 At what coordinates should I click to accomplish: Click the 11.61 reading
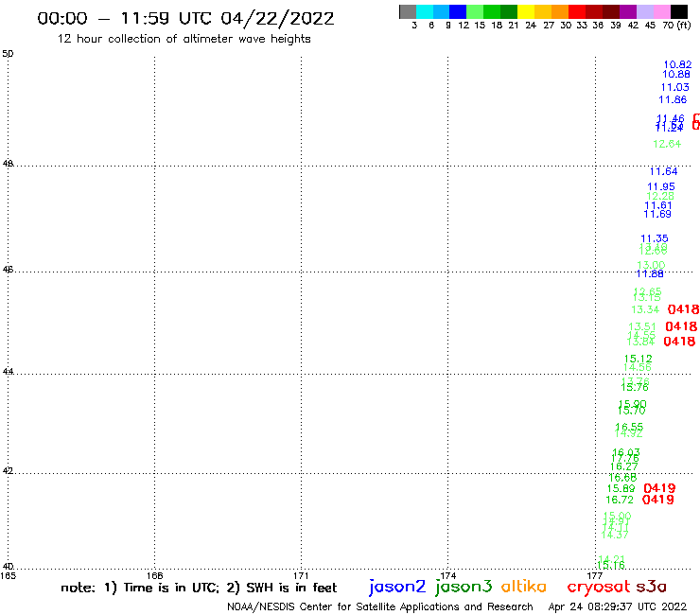658,205
